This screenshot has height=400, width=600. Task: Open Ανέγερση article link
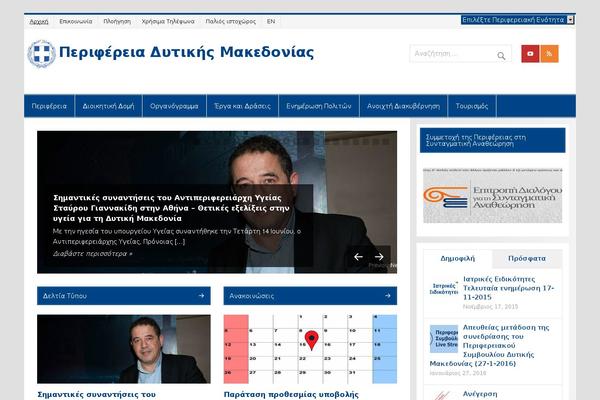(x=480, y=394)
